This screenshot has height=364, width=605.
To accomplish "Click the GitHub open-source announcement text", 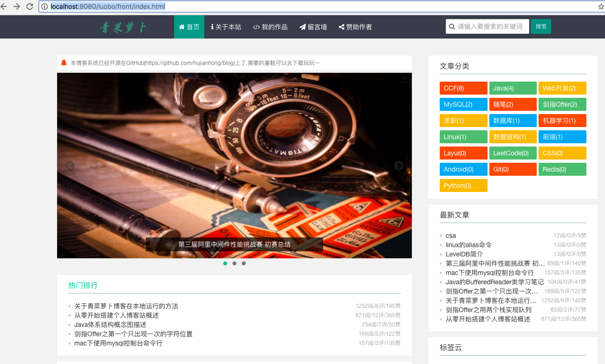I will pyautogui.click(x=195, y=63).
